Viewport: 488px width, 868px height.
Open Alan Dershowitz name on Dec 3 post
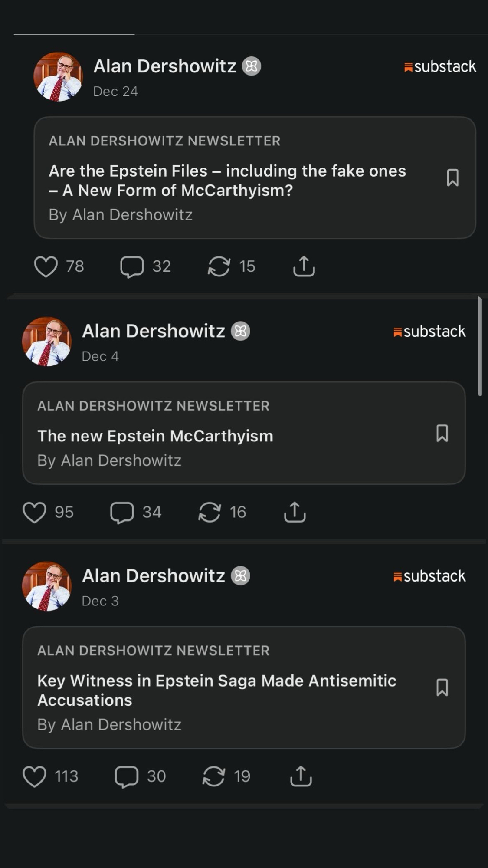(x=153, y=576)
